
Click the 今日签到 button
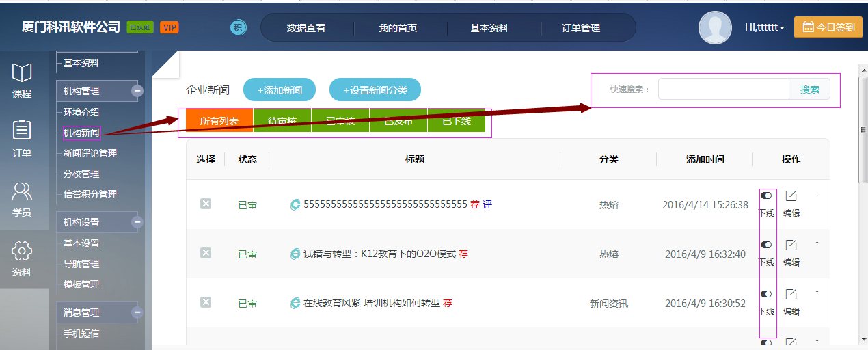[828, 27]
